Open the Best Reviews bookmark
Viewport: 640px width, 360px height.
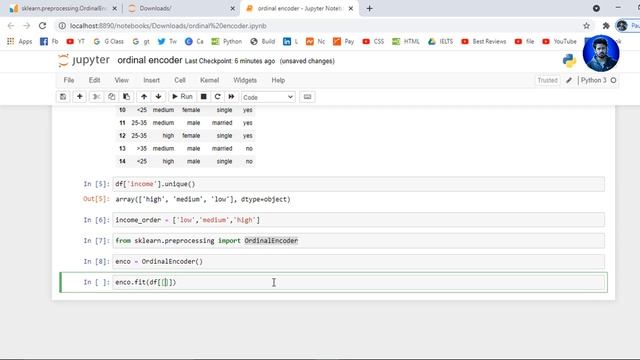pos(484,41)
